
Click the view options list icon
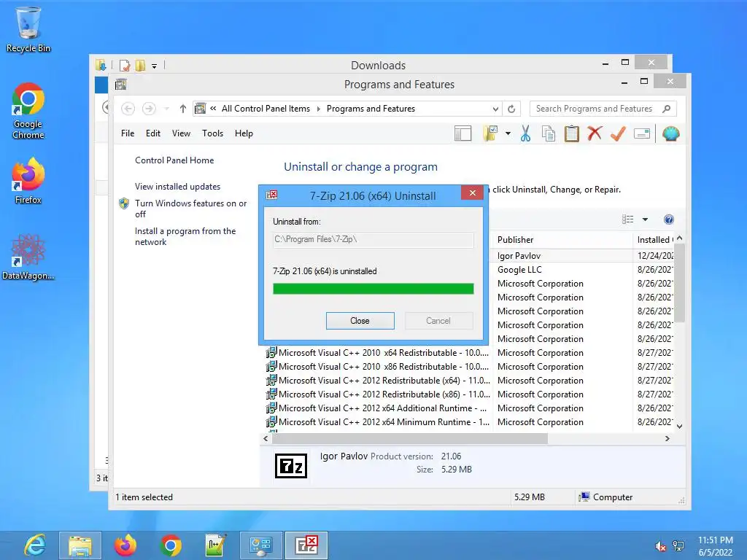pos(628,219)
